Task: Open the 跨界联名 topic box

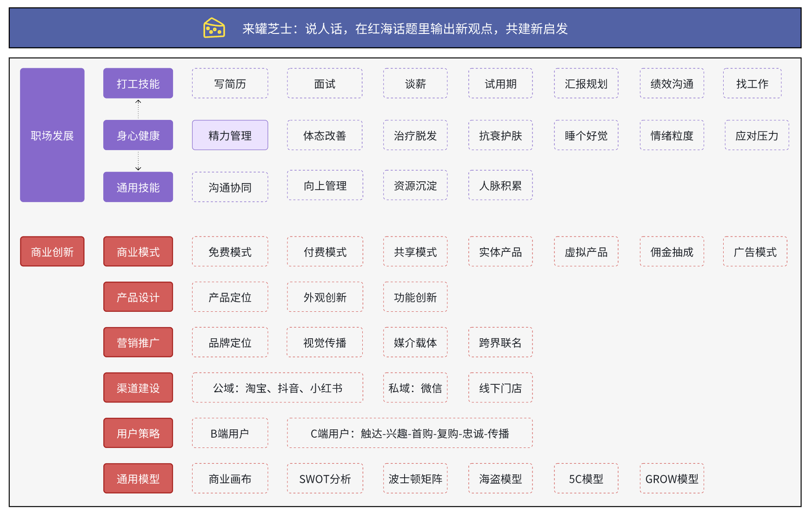Action: point(500,342)
